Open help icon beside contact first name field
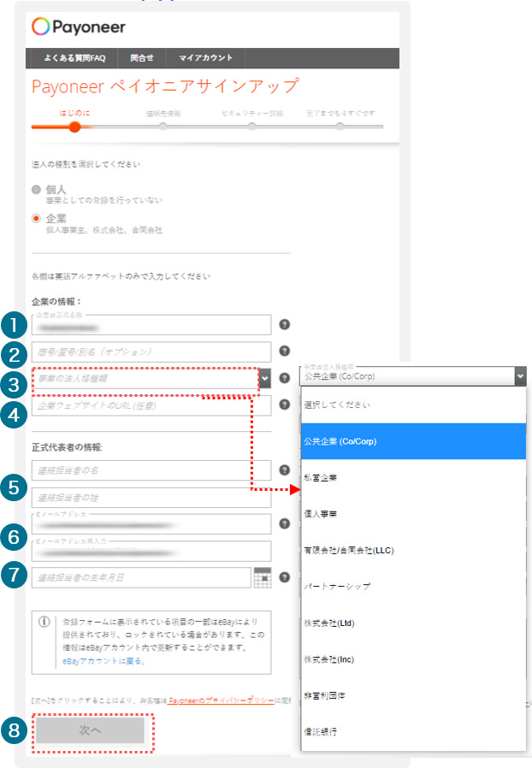 click(x=284, y=470)
